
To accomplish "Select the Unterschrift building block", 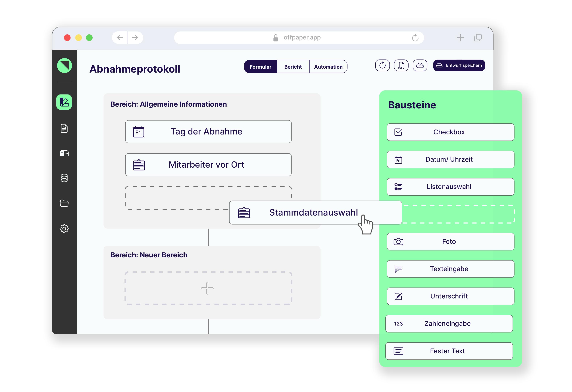I will [x=450, y=296].
